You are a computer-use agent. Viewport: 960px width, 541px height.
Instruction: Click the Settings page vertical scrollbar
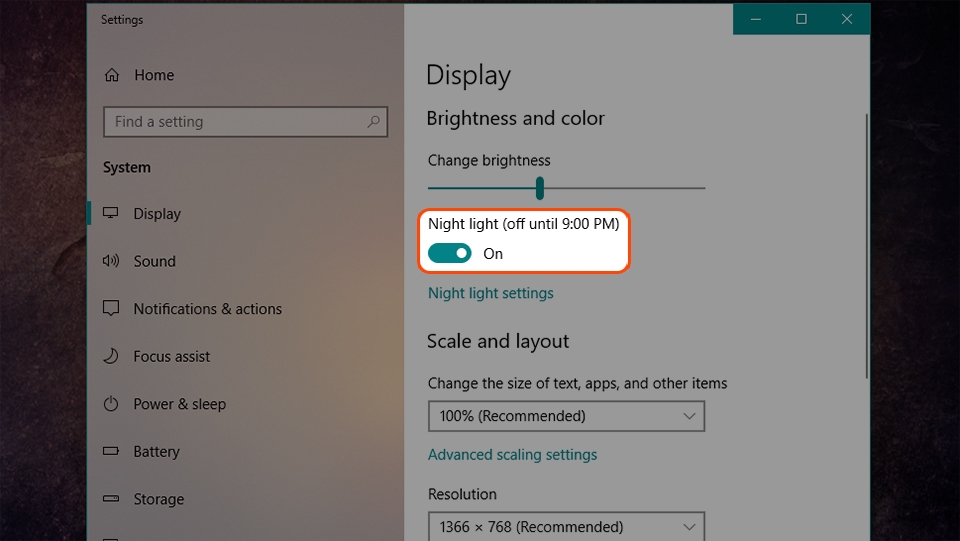coord(866,245)
